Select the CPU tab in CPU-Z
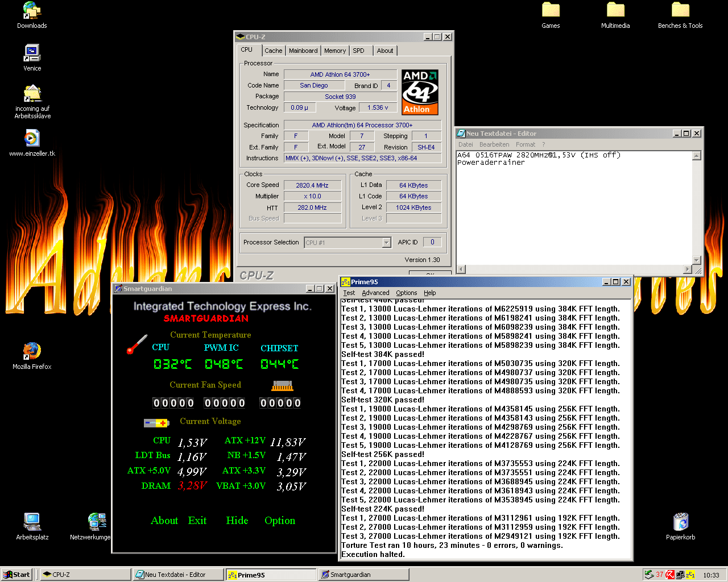The width and height of the screenshot is (728, 582). pos(247,49)
